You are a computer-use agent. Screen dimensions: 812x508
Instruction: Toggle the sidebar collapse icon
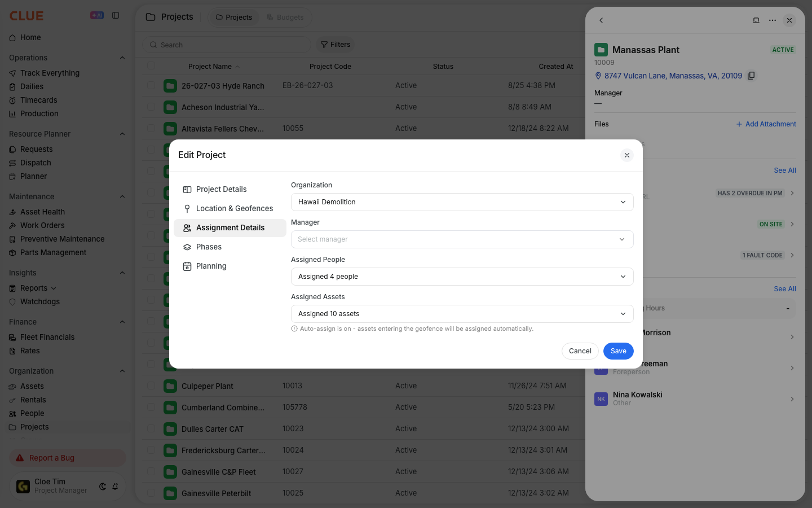pyautogui.click(x=116, y=15)
